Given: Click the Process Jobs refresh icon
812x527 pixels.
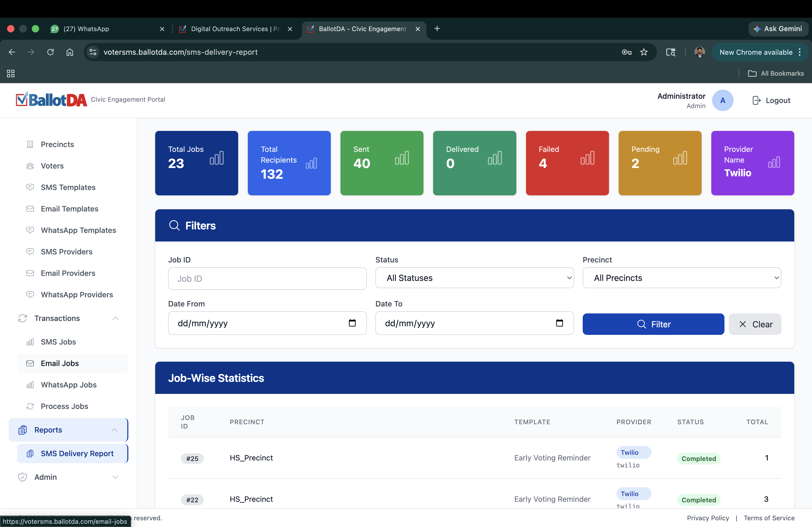Looking at the screenshot, I should click(30, 406).
